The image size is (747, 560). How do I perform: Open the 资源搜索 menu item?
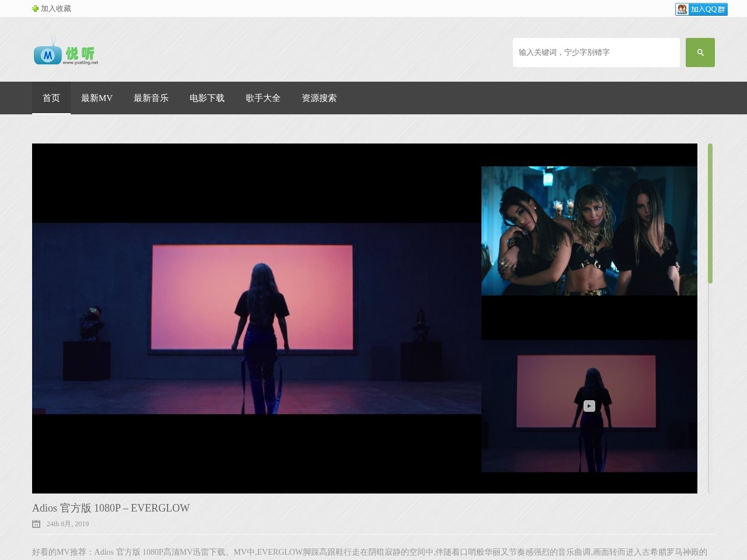(319, 98)
